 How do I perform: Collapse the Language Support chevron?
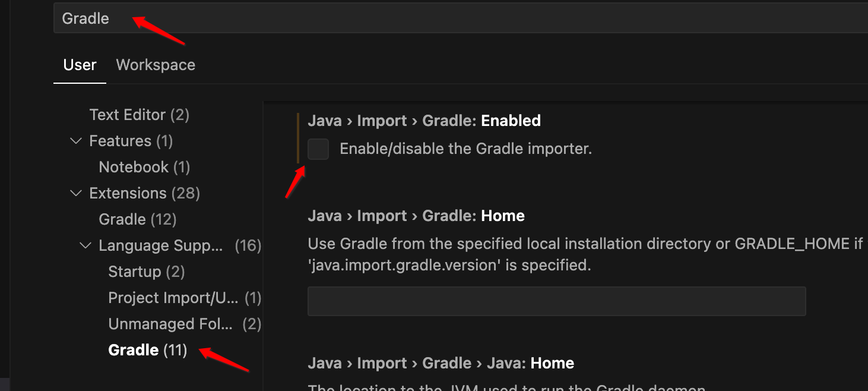point(85,245)
